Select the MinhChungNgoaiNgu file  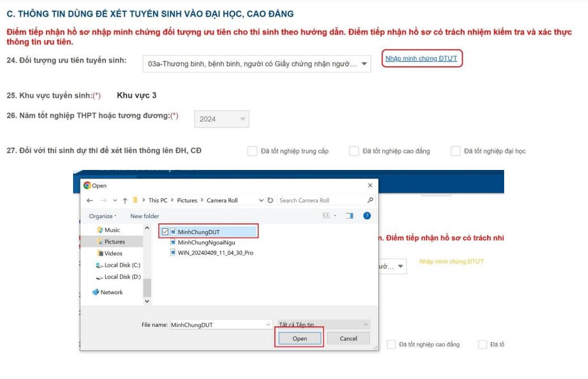pyautogui.click(x=206, y=242)
